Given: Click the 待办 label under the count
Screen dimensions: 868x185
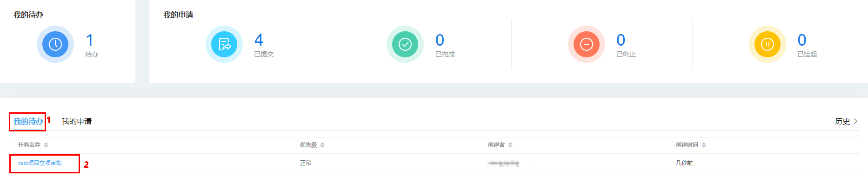Looking at the screenshot, I should [92, 54].
